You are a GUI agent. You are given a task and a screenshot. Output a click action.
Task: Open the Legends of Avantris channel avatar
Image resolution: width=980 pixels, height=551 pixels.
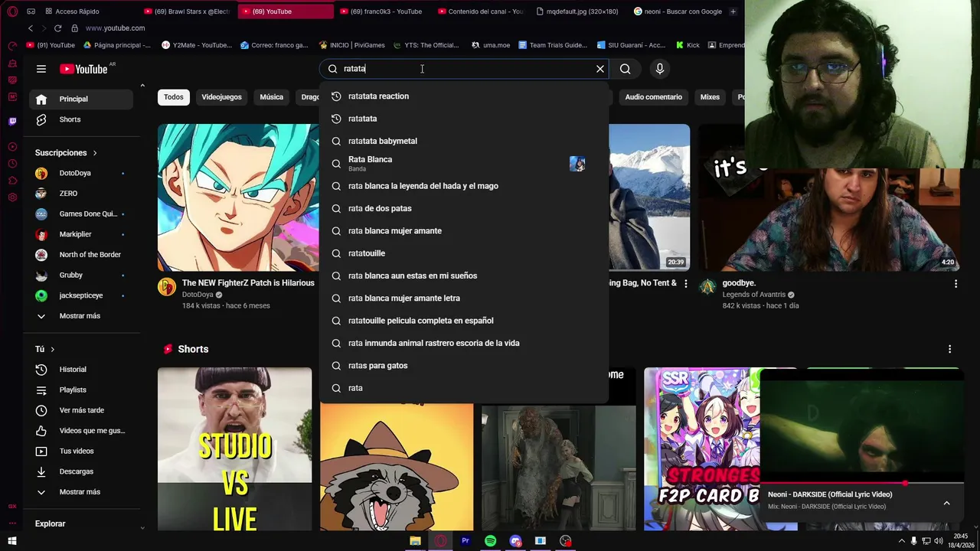click(708, 287)
